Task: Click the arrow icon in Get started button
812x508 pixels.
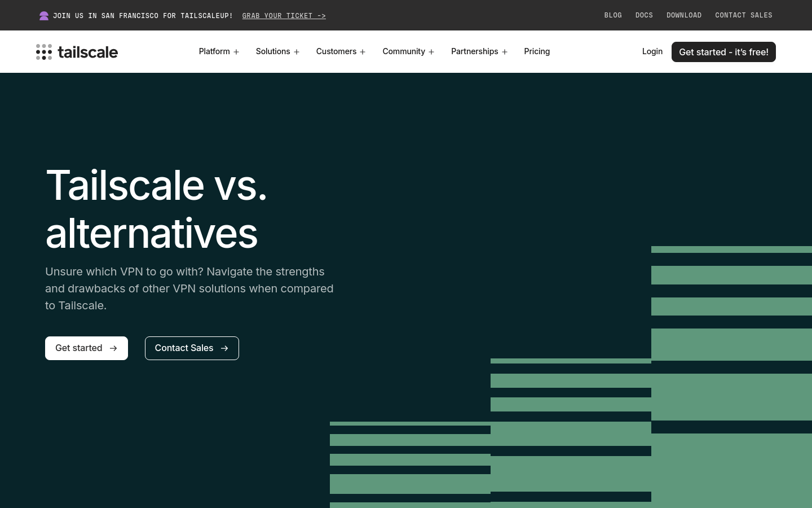Action: (x=113, y=348)
